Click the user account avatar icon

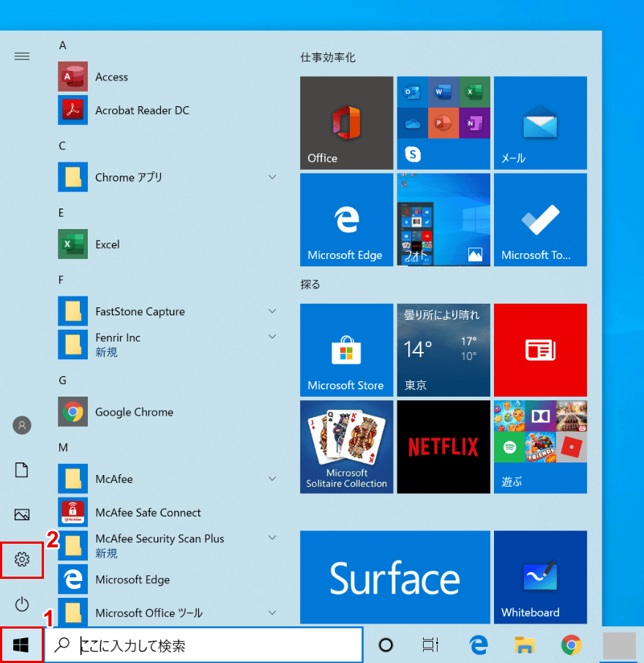21,425
